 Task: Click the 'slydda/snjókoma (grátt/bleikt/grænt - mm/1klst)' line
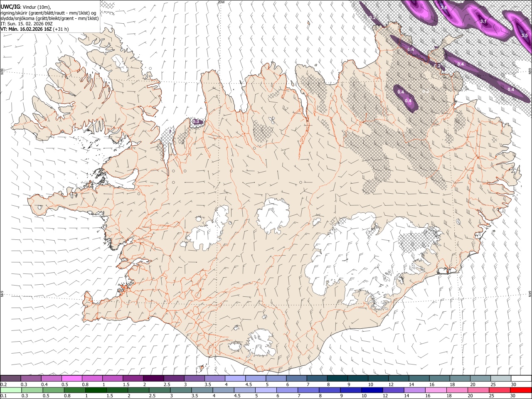pos(49,18)
